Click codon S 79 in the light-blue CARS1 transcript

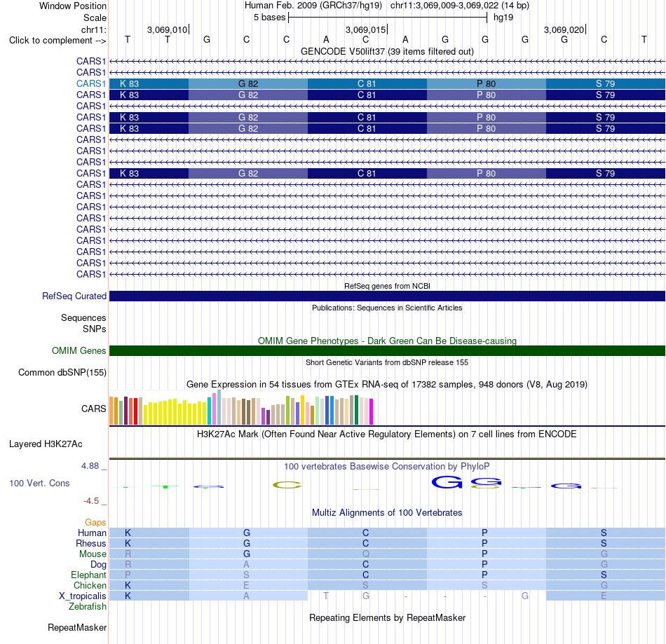(605, 83)
